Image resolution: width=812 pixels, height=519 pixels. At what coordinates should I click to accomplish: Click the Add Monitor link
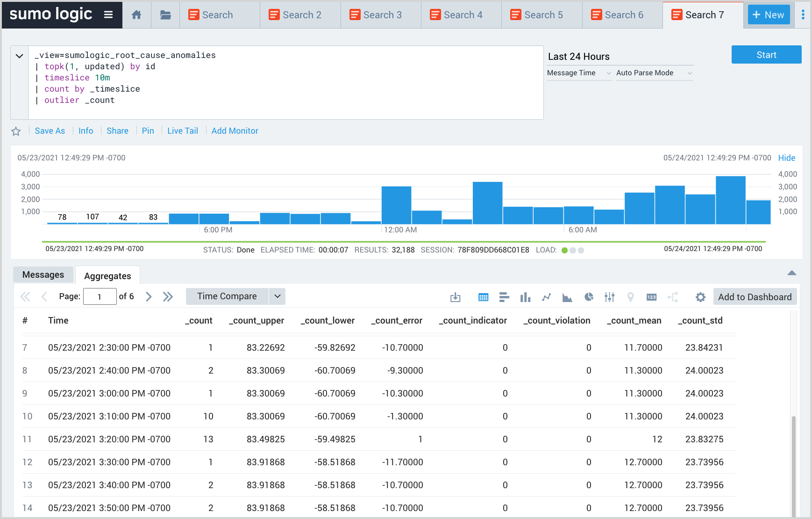click(x=235, y=131)
